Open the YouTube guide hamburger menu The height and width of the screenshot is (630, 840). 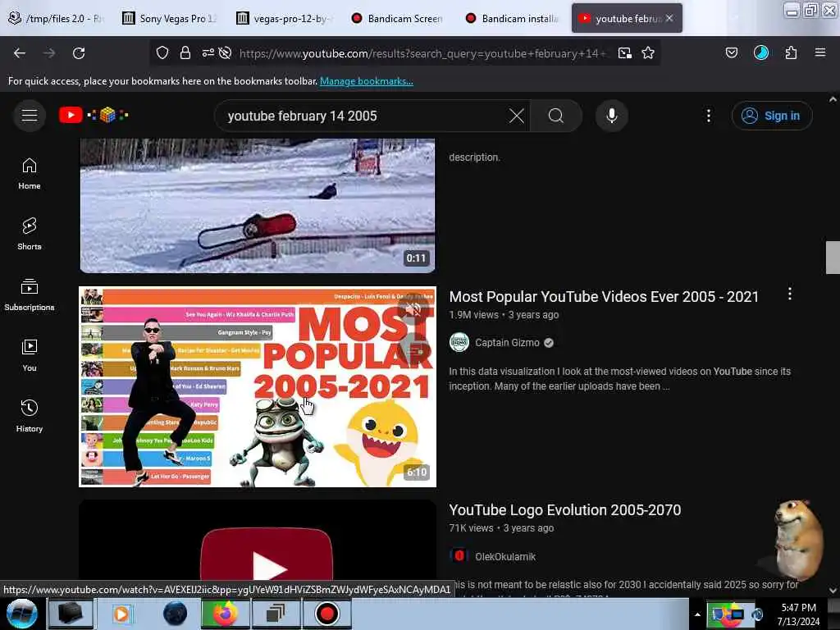click(30, 115)
